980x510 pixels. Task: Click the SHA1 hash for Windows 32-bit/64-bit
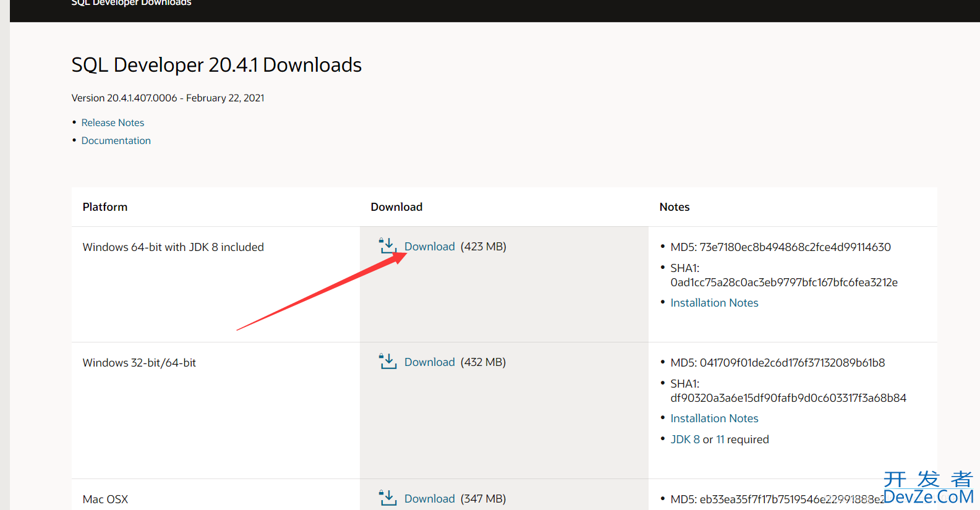point(788,398)
